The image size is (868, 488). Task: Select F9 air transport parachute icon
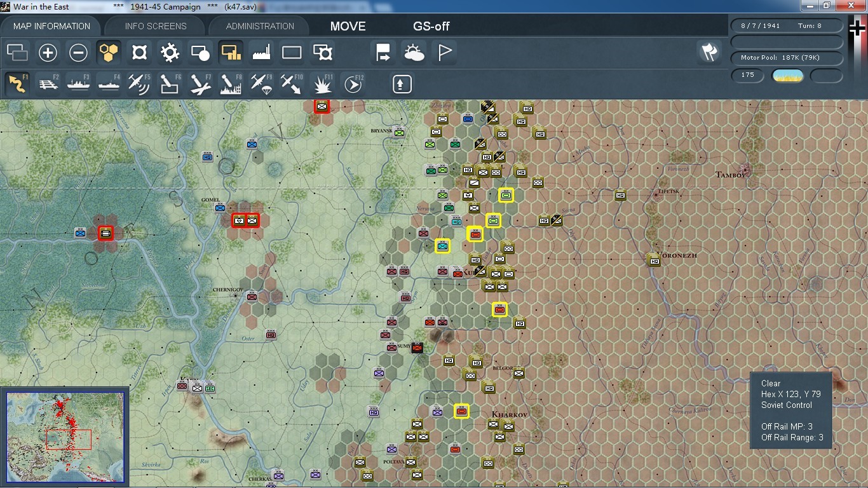pos(261,84)
